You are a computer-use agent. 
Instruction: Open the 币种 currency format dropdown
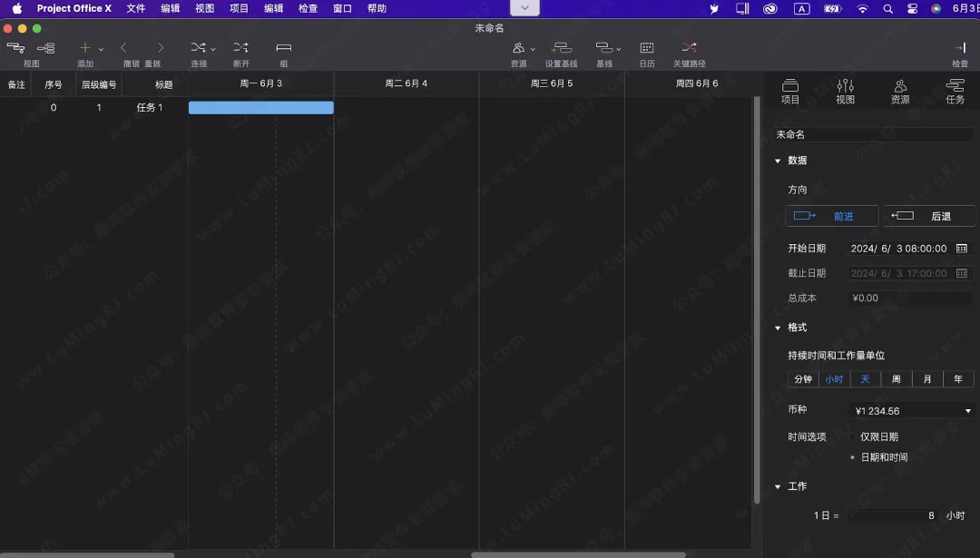[912, 411]
